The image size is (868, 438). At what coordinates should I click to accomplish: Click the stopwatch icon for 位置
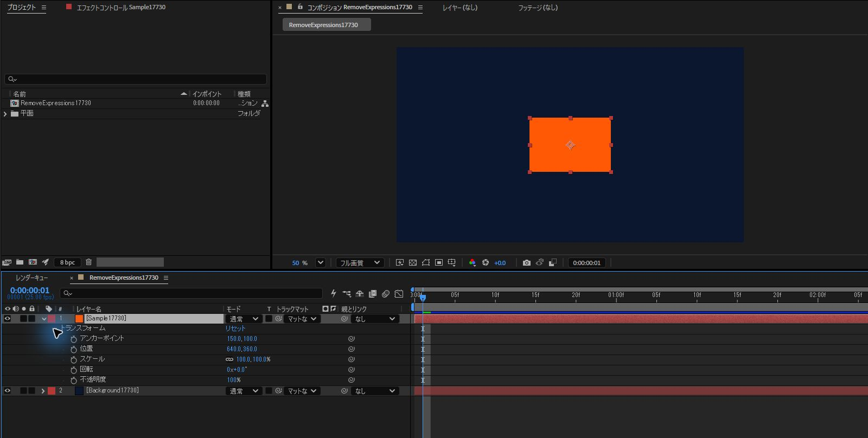coord(74,349)
